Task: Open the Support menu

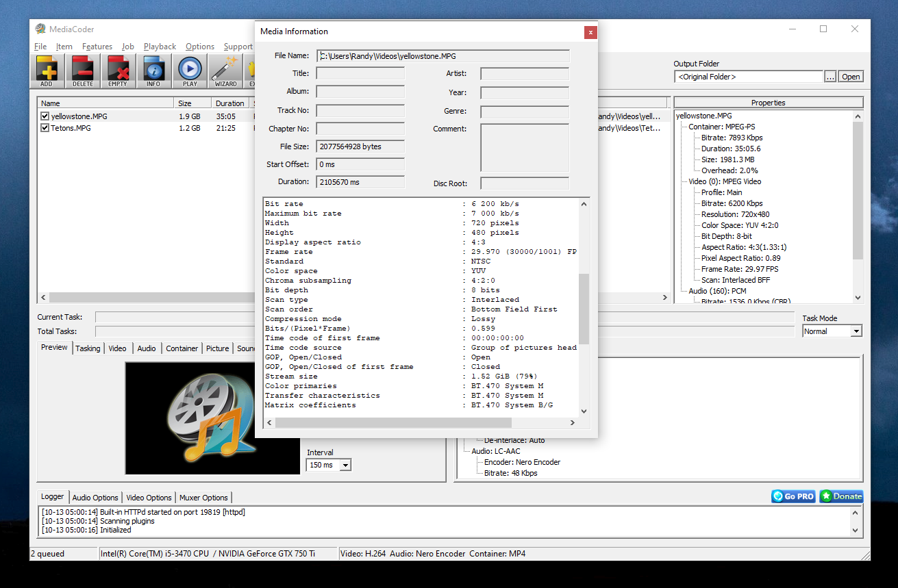Action: click(x=238, y=47)
